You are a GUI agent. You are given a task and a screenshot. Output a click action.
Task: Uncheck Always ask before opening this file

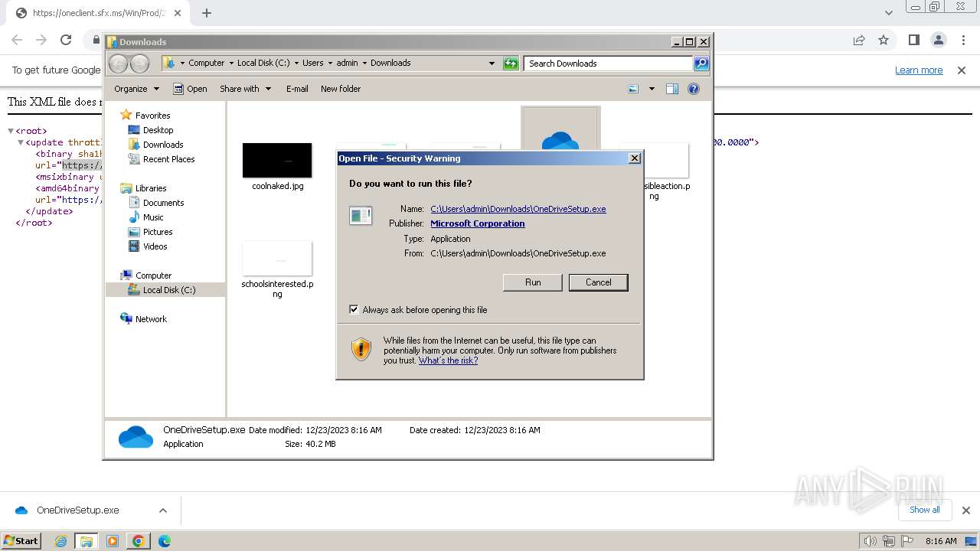tap(354, 310)
